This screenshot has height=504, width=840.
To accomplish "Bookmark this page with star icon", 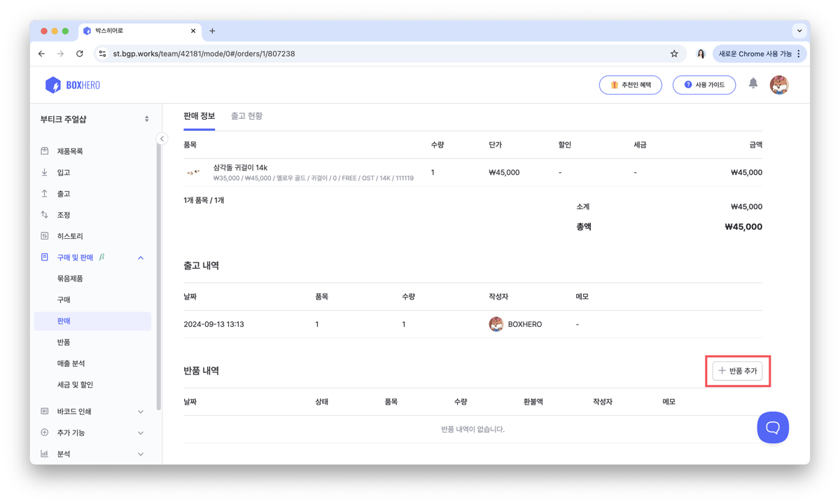I will tap(674, 54).
